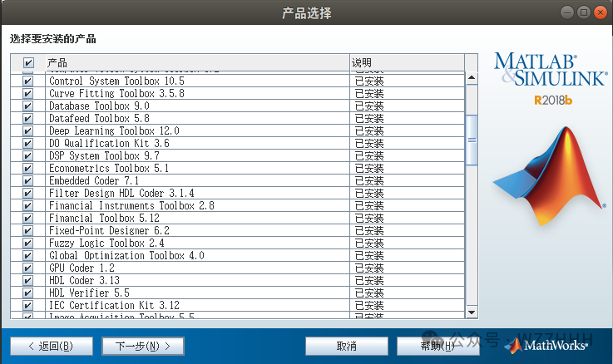Toggle the Database Toolbox 9.0 checkbox
Screen dimensions: 613x364
(27, 106)
